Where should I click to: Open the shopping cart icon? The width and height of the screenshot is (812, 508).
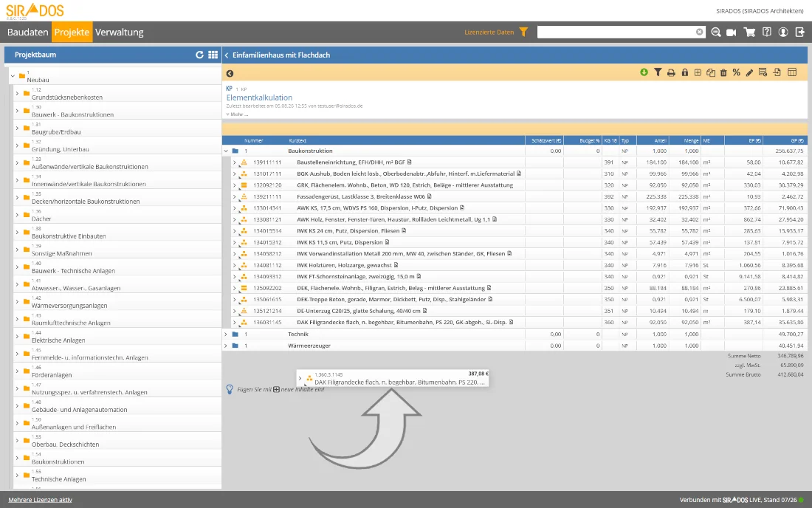coord(749,32)
